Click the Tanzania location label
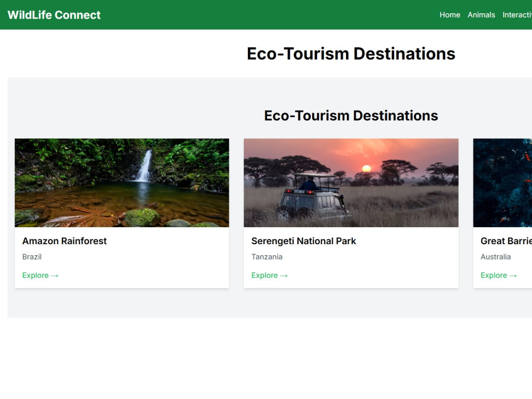This screenshot has height=399, width=532. [267, 257]
